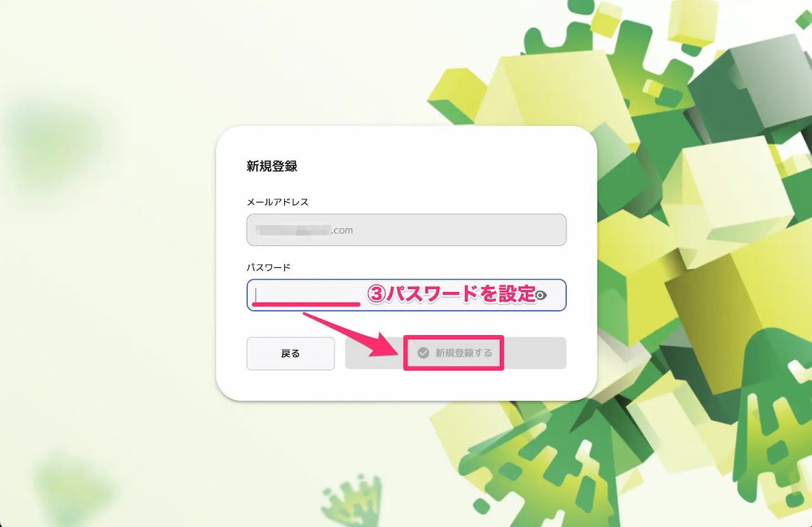Image resolution: width=812 pixels, height=527 pixels.
Task: Click the 新規登録 heading
Action: pyautogui.click(x=272, y=166)
